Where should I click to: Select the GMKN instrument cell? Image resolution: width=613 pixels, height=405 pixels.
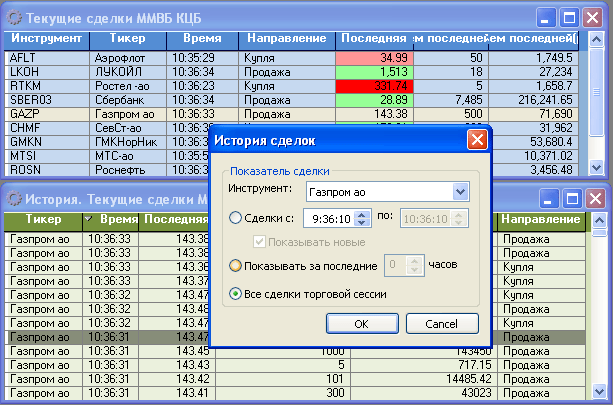coord(47,142)
